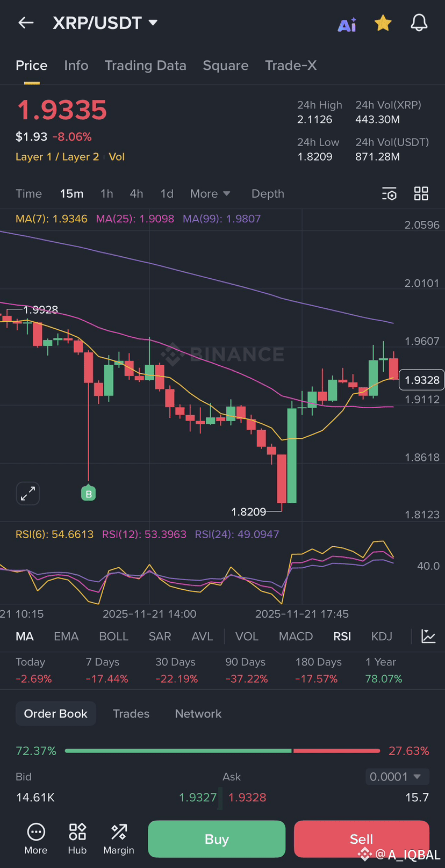Tap the green Buy button
This screenshot has width=445, height=868.
click(217, 839)
